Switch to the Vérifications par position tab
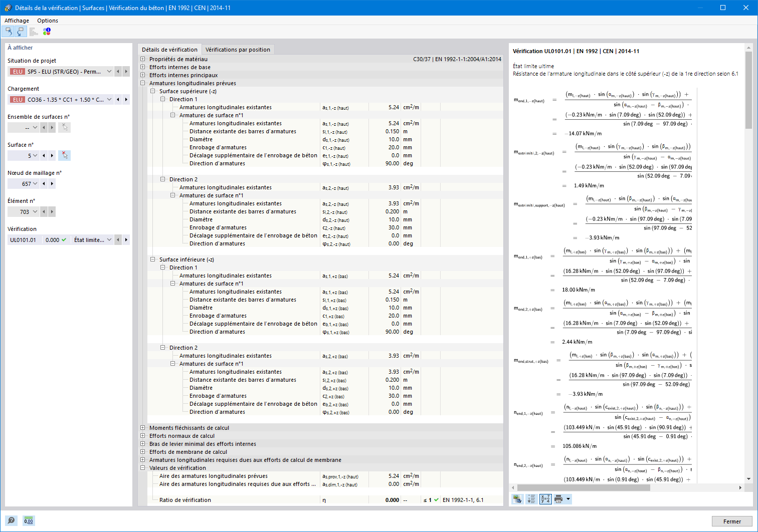758x532 pixels. [x=238, y=50]
